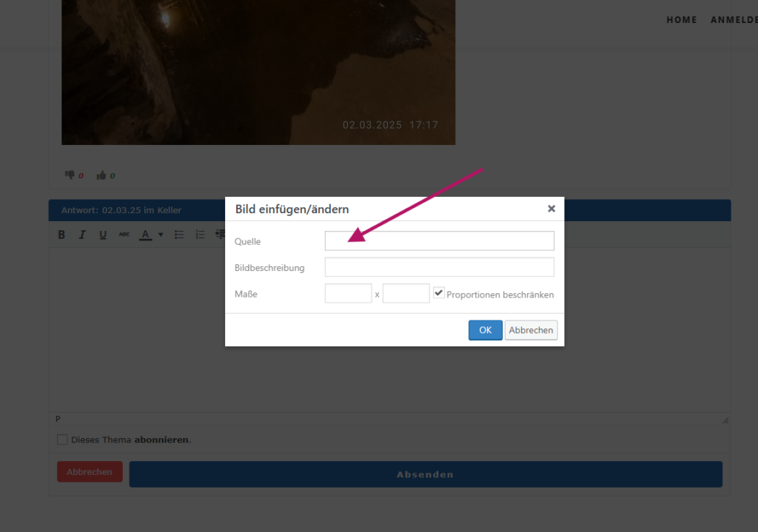Click the Quelle input field
Image resolution: width=758 pixels, height=532 pixels.
click(x=439, y=241)
